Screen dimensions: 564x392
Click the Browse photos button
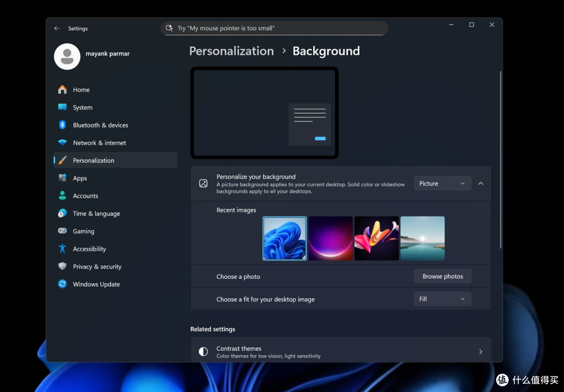442,276
